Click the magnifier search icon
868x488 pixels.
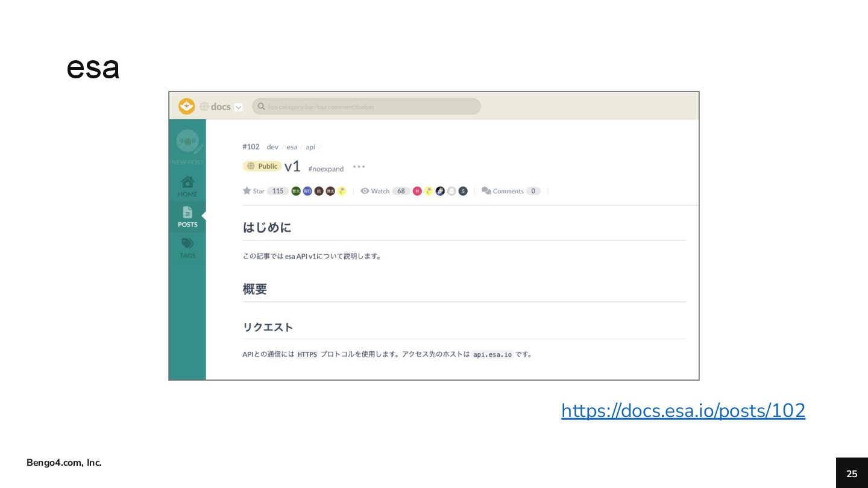261,107
